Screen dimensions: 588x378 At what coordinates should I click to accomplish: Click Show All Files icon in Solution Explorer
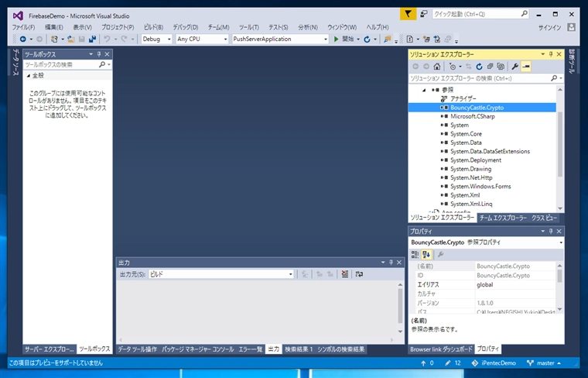pyautogui.click(x=501, y=67)
